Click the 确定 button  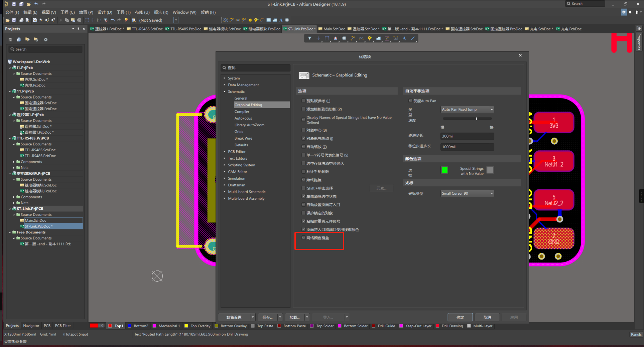460,317
